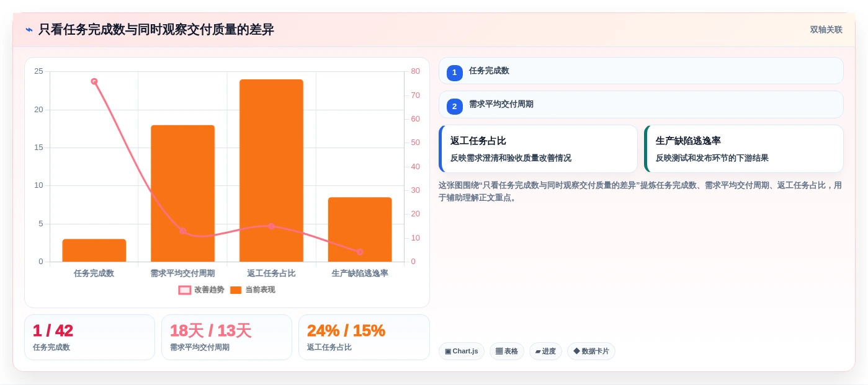Click the trend line point on 返工任务占比
This screenshot has width=868, height=385.
coord(271,226)
